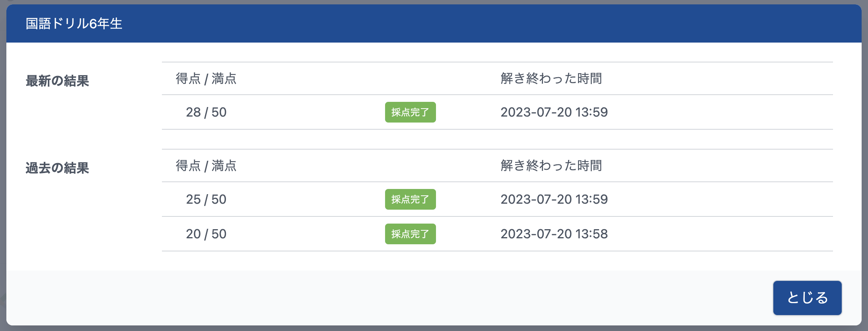Viewport: 868px width, 331px height.
Task: Click the 過去の結果 section label
Action: [57, 168]
